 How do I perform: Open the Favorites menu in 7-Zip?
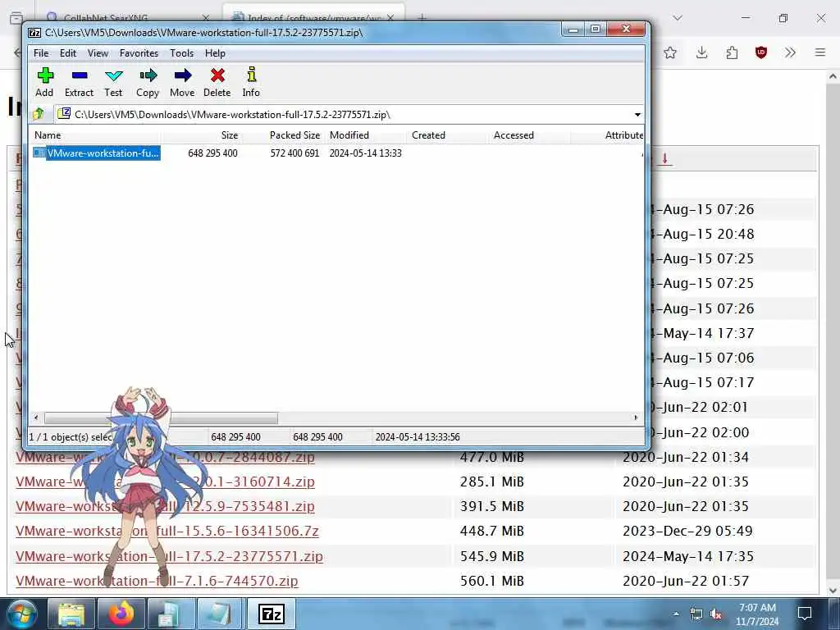click(x=139, y=53)
